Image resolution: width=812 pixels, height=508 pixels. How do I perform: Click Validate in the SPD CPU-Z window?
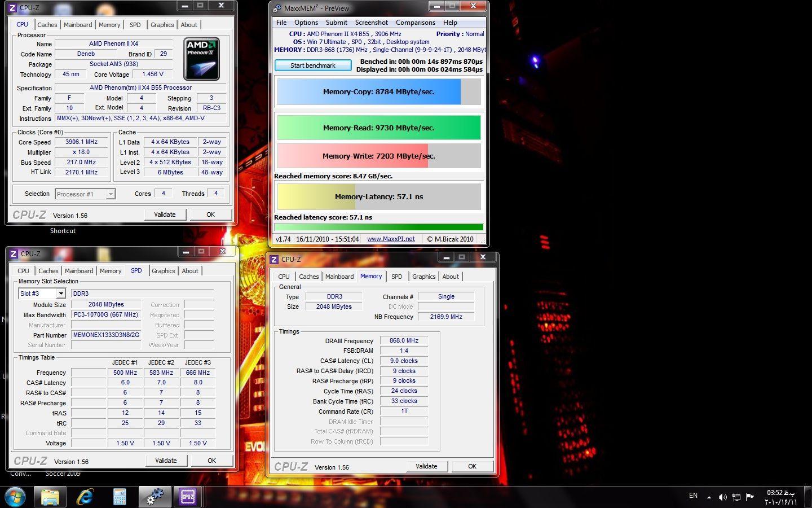click(x=166, y=461)
